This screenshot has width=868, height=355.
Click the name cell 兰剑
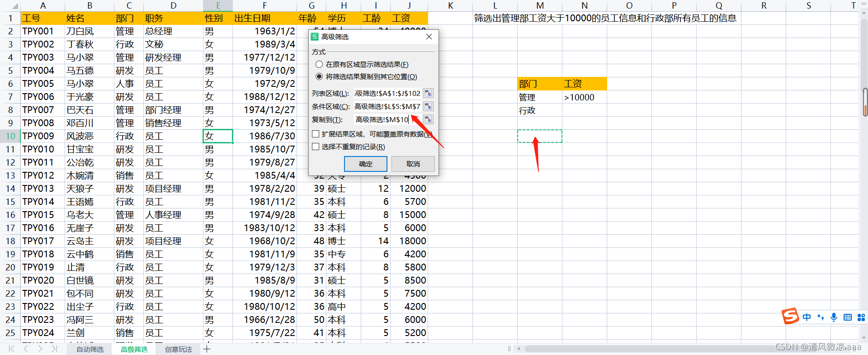(90, 333)
